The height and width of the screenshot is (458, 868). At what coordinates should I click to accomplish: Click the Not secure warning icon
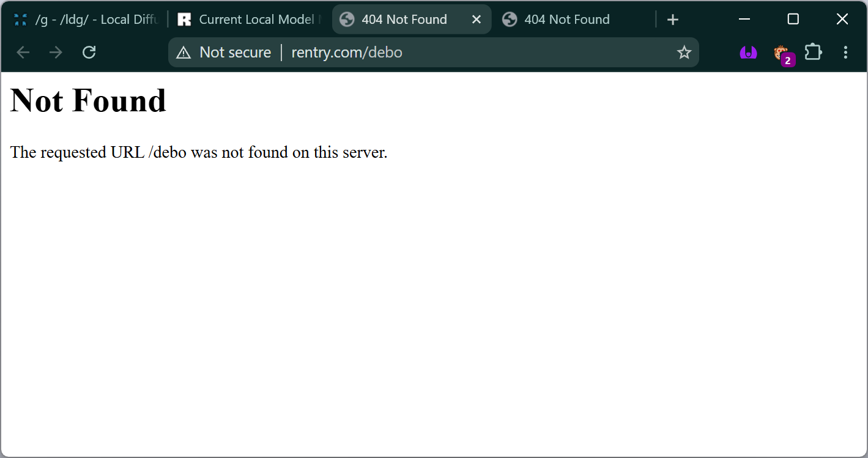click(x=184, y=53)
